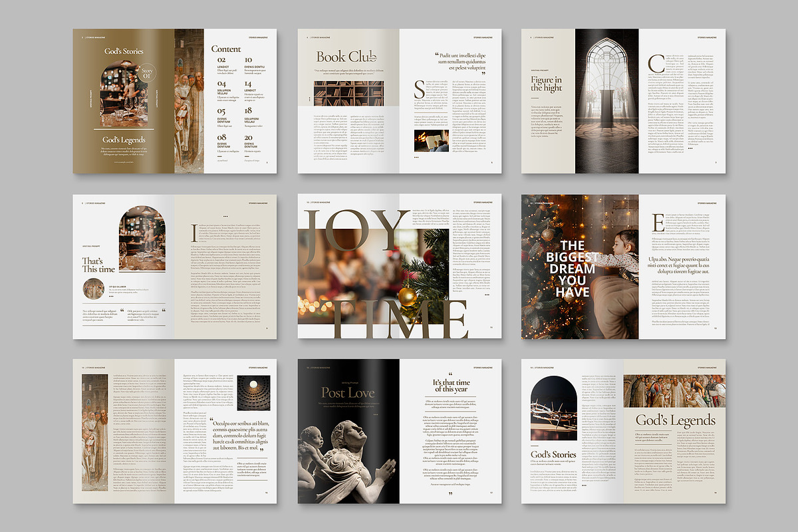Open the Figure in the hight article spread
The image size is (798, 532).
coord(625,100)
